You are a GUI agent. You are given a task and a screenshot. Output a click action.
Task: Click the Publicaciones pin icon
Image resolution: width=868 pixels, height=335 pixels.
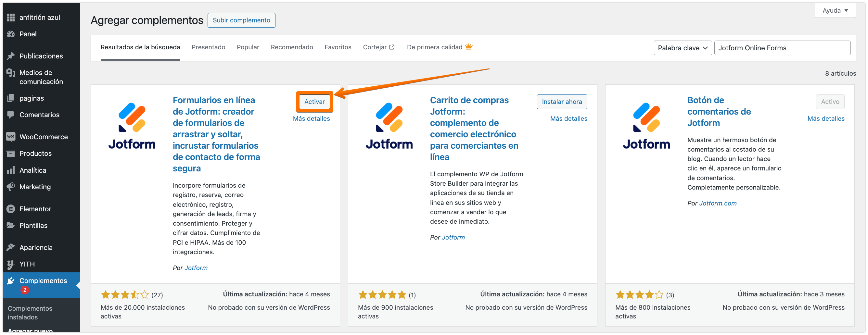coord(11,56)
